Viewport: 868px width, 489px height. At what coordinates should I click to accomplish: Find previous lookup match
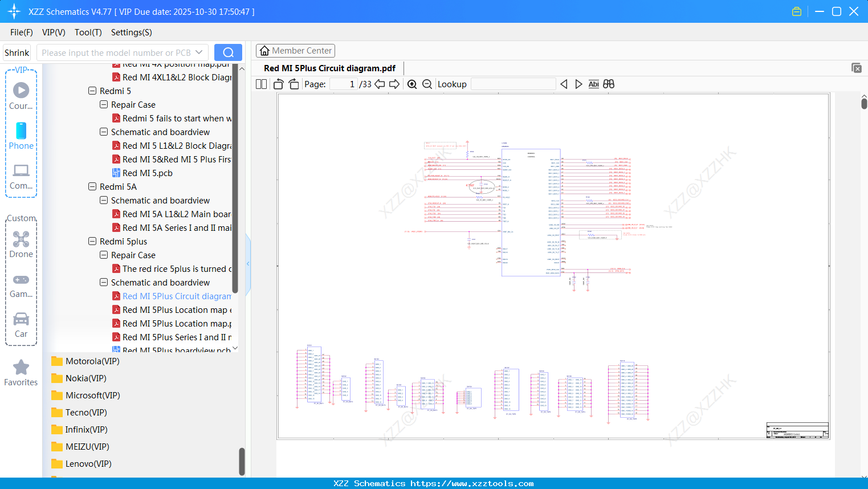pyautogui.click(x=564, y=84)
